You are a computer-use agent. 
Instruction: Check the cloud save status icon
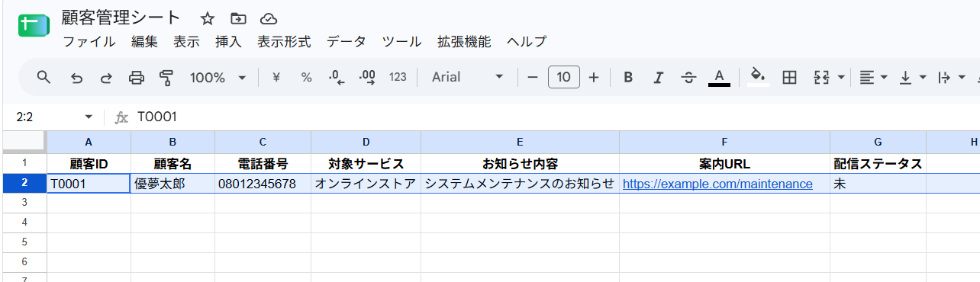click(268, 18)
